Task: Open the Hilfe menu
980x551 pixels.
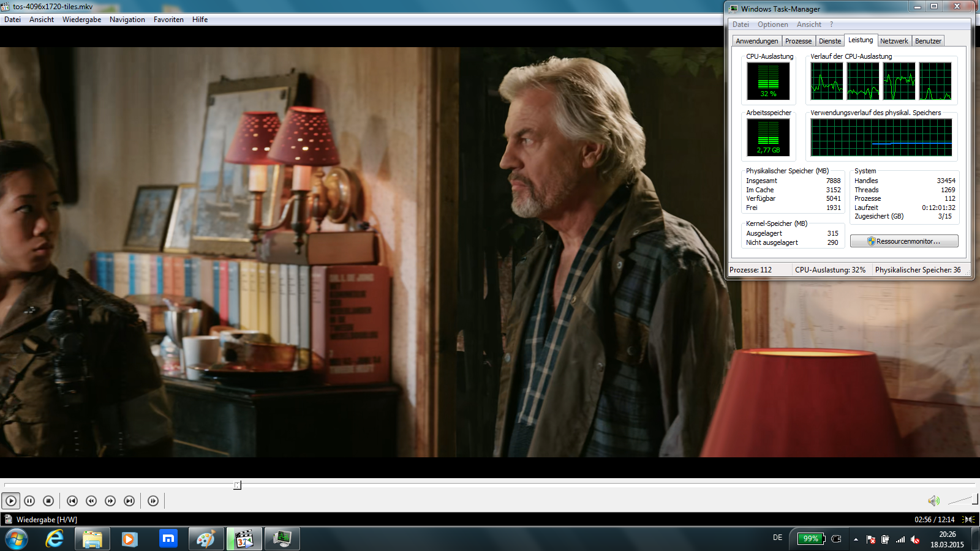Action: click(x=200, y=20)
